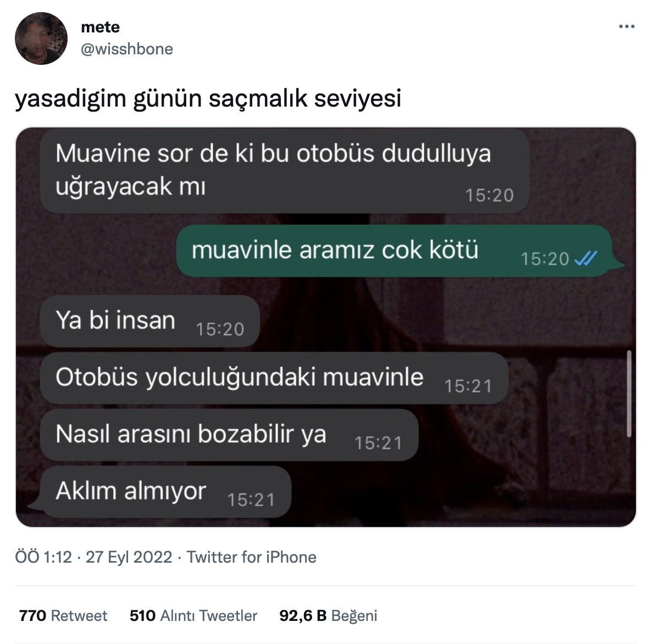This screenshot has height=644, width=653.
Task: View the 92,6 B Beğeni list
Action: tap(328, 615)
